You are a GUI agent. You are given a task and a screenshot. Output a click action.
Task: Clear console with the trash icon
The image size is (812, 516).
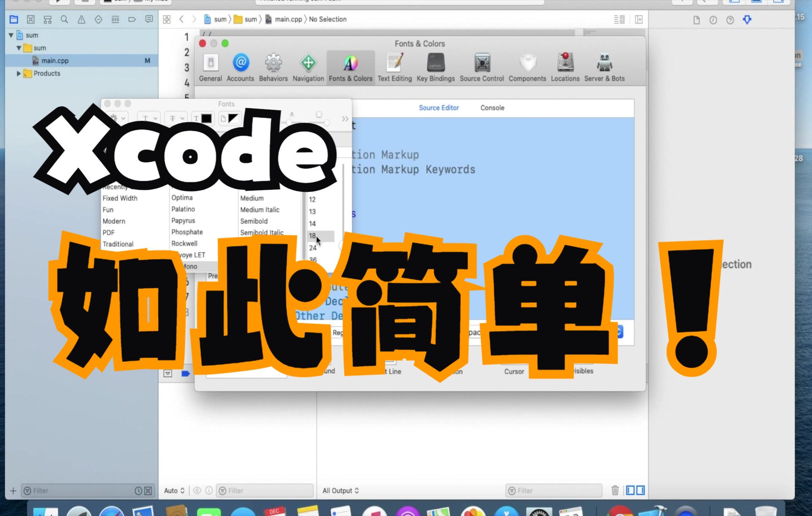click(615, 490)
